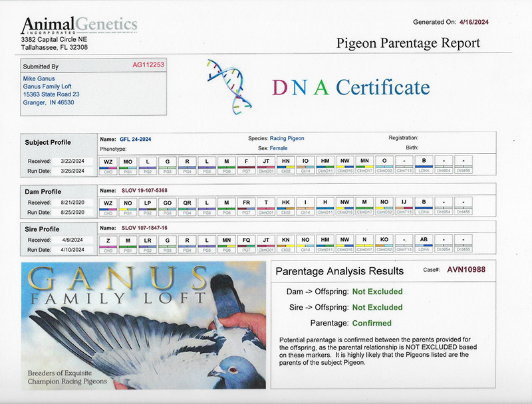
Task: Select sex value "Female"
Action: tap(279, 148)
